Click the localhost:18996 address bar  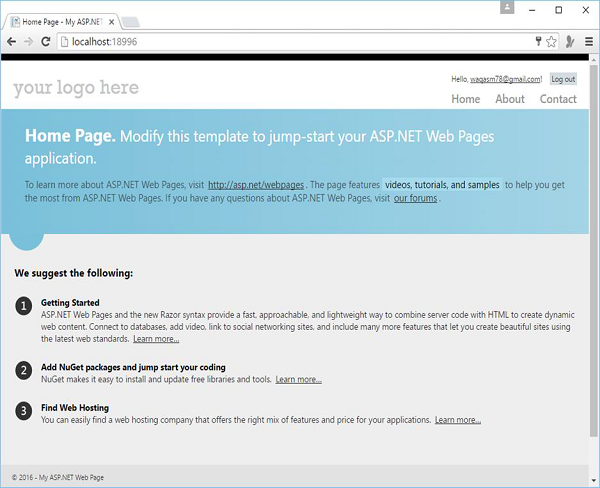point(290,41)
